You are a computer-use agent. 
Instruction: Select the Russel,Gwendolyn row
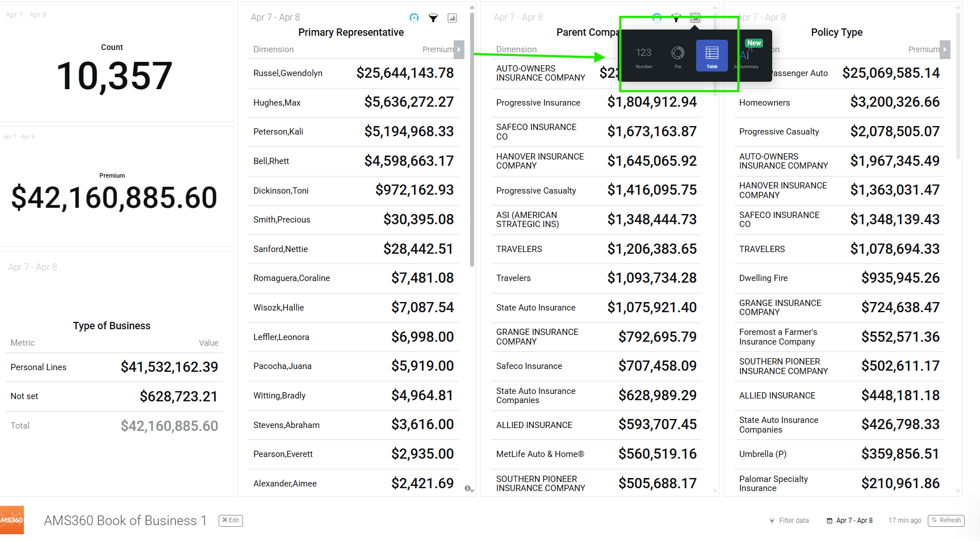point(353,73)
